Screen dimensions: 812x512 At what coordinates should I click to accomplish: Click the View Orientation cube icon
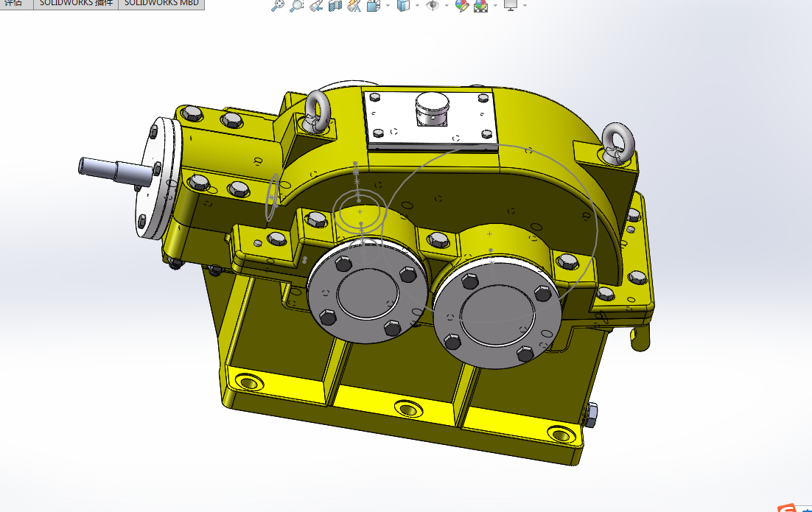point(373,5)
